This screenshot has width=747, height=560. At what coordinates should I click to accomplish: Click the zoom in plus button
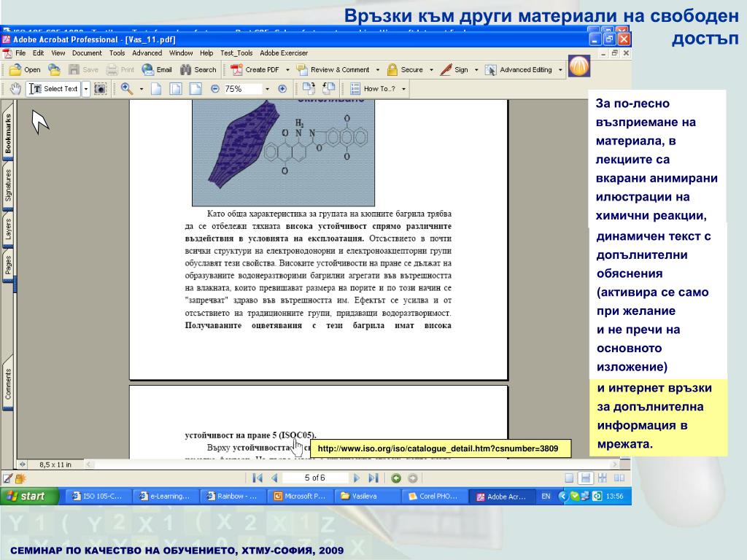[282, 88]
